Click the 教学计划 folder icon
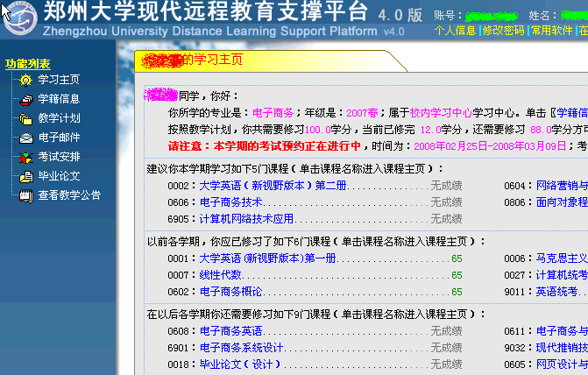This screenshot has height=375, width=588. click(26, 119)
